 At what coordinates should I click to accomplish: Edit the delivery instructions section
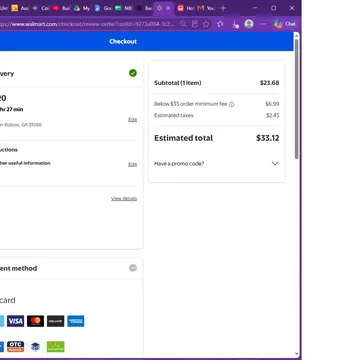(x=132, y=164)
